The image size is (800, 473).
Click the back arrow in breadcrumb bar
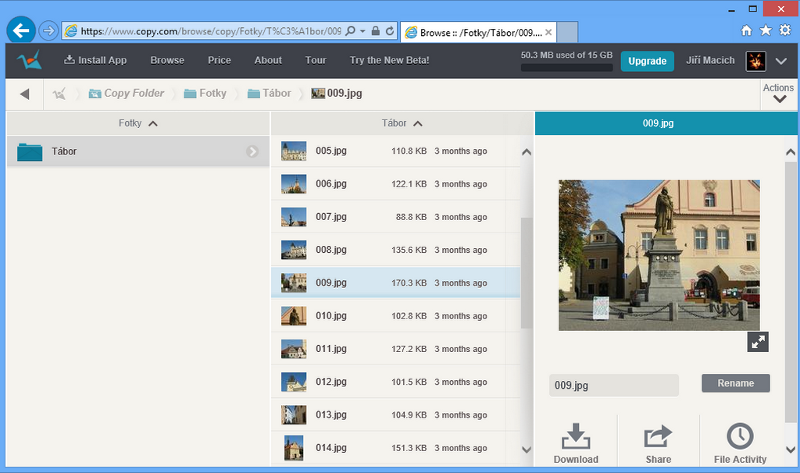[x=25, y=94]
